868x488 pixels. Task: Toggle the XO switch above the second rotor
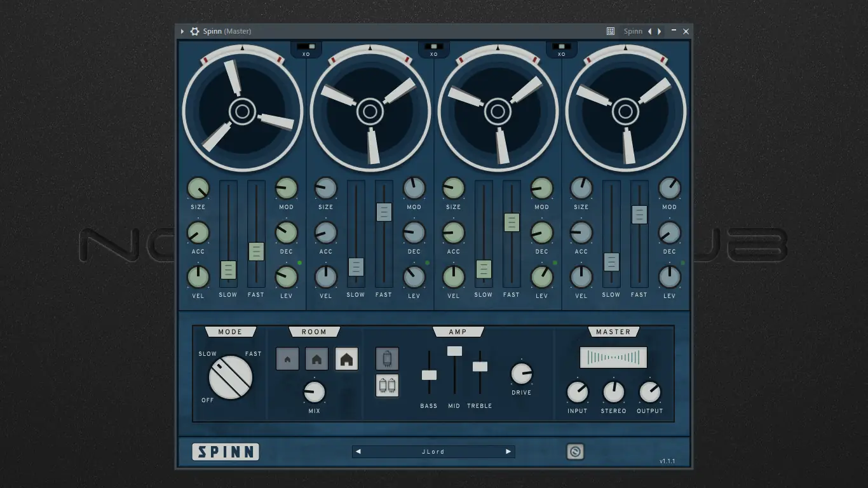click(435, 46)
